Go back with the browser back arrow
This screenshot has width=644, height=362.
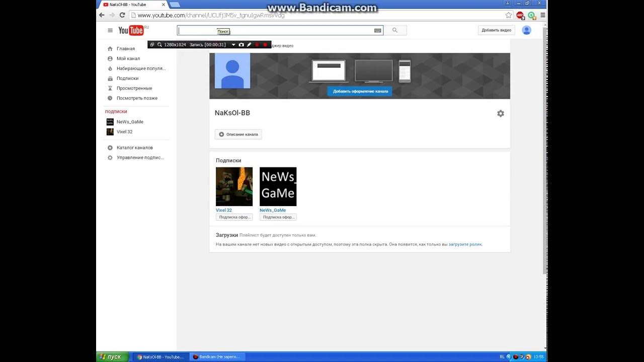point(102,15)
